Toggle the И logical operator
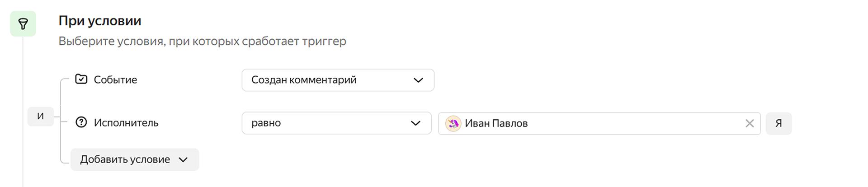Screen dimensions: 868x187 tap(40, 116)
